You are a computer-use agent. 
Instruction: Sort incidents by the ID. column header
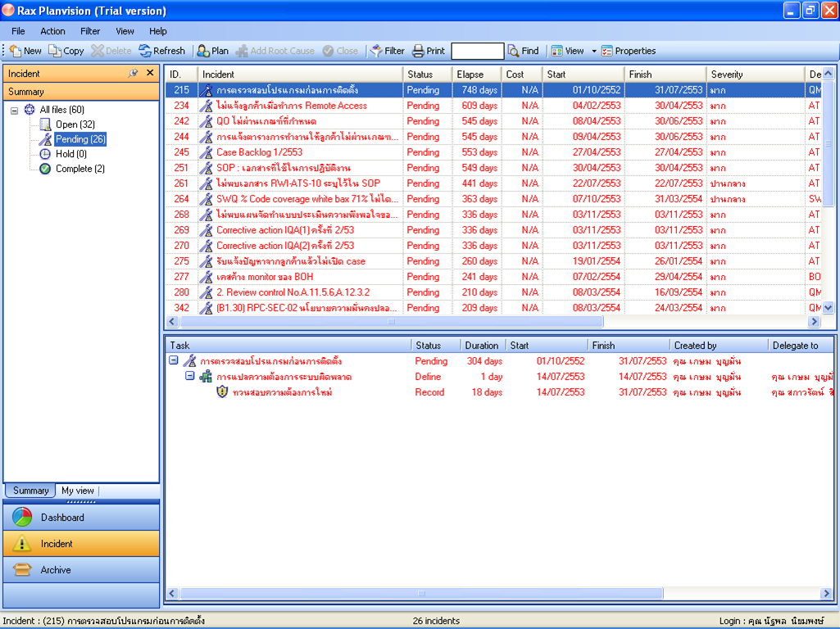(181, 75)
